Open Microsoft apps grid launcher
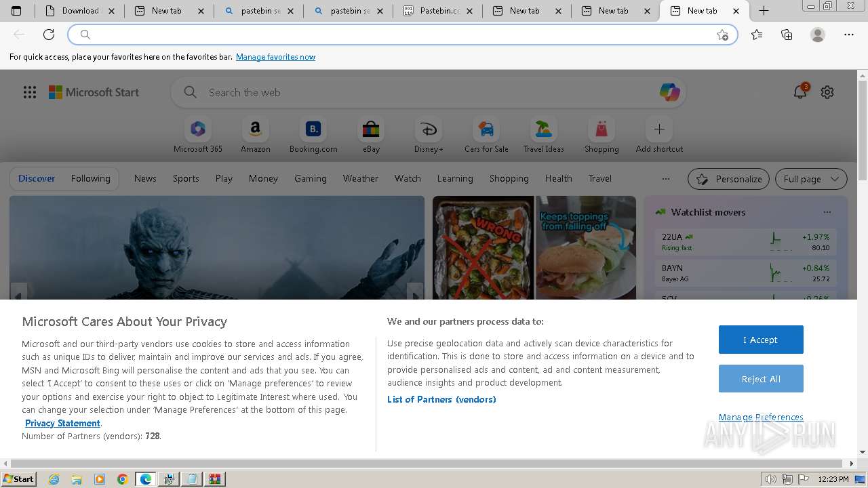The height and width of the screenshot is (488, 868). coord(30,92)
